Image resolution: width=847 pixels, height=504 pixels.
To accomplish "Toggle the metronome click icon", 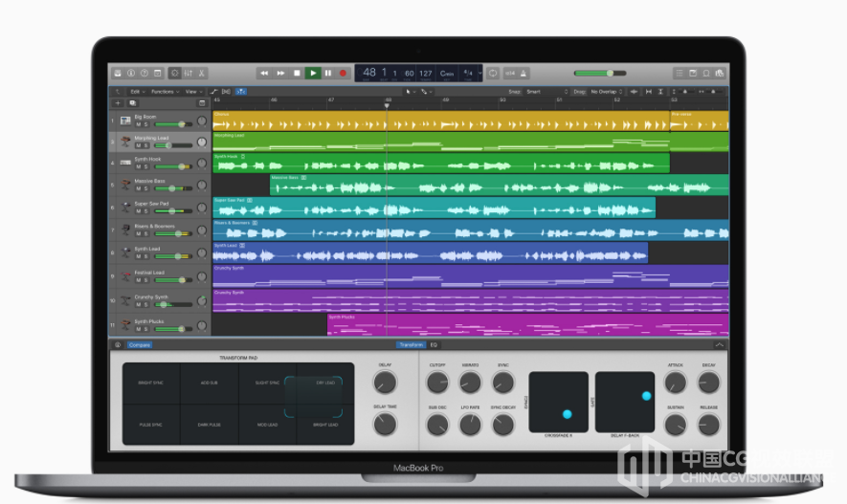I will pos(524,74).
